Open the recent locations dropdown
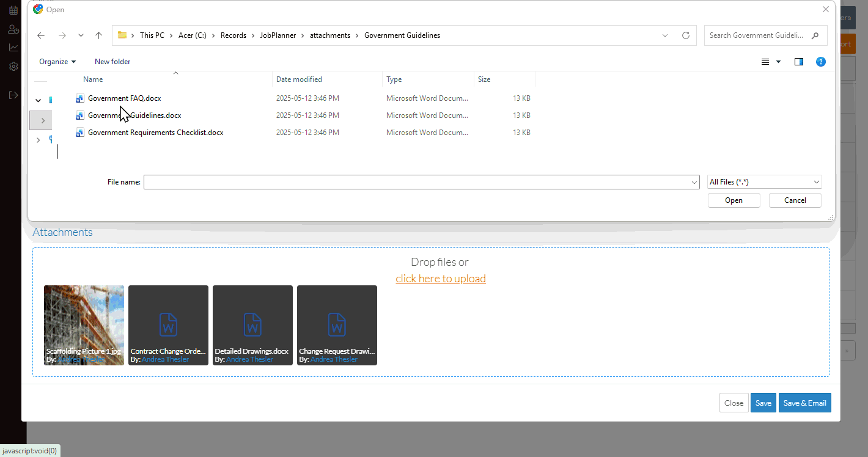Image resolution: width=868 pixels, height=457 pixels. [x=81, y=35]
